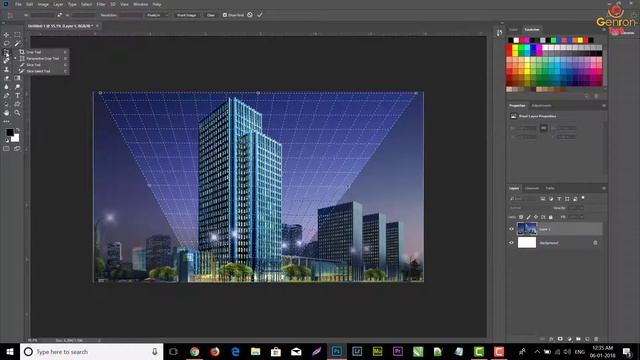Open the Filter menu
This screenshot has width=640, height=360.
[101, 4]
